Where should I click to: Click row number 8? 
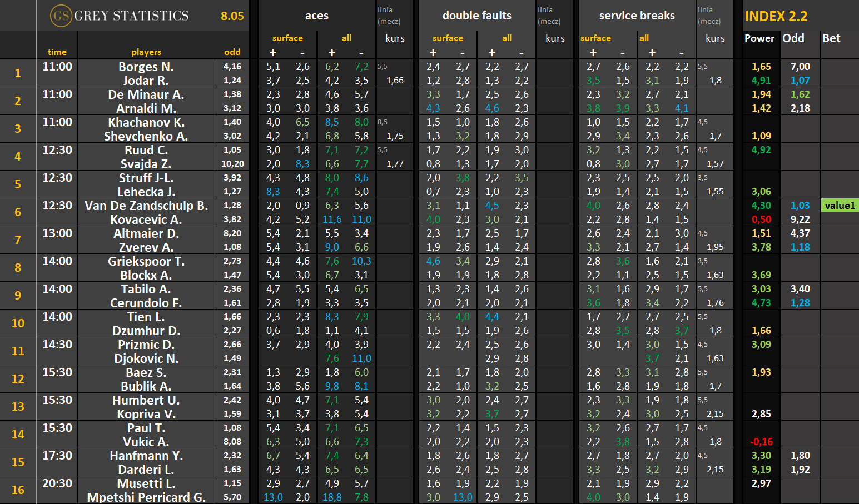[x=18, y=268]
